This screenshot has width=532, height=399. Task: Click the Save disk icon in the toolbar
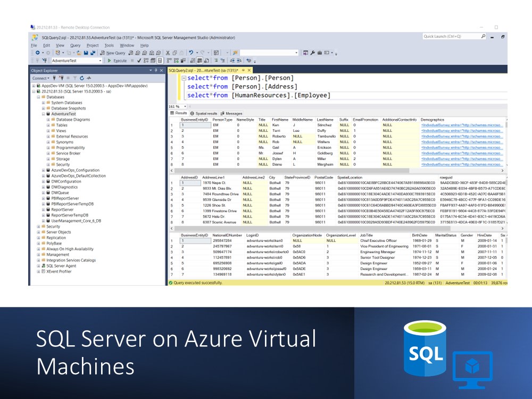click(x=86, y=53)
